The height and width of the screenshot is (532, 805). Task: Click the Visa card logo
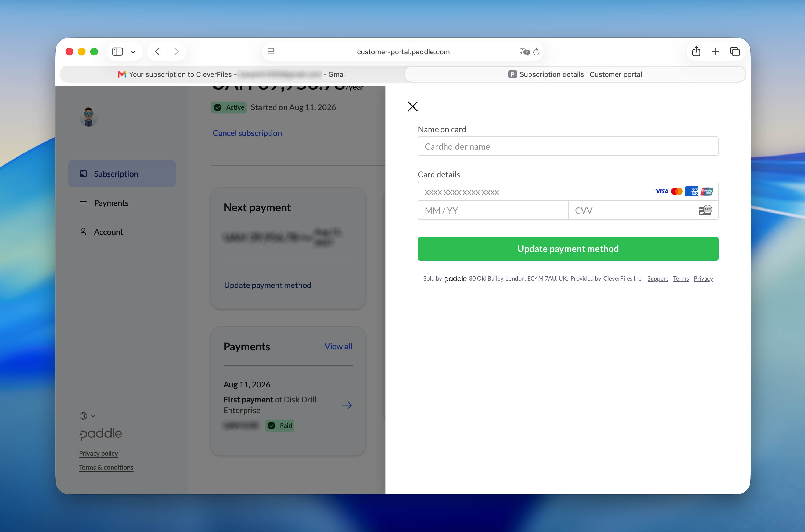point(662,191)
